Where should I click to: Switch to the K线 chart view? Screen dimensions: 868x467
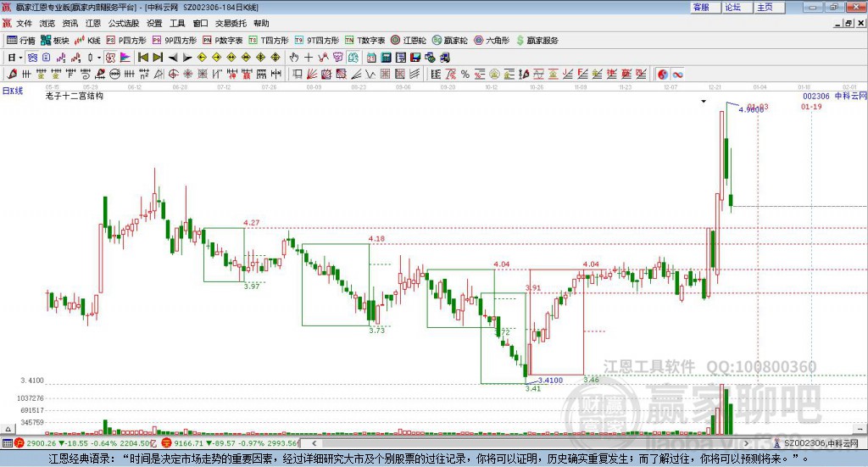point(87,41)
